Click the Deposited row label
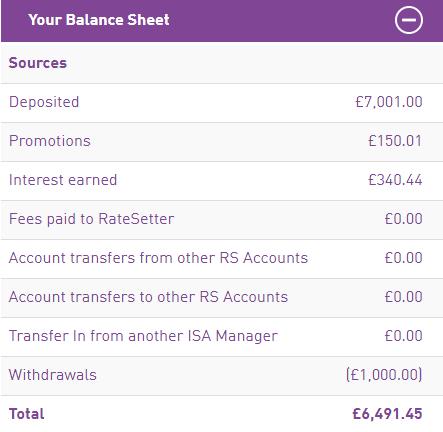Screen dimensions: 443x432 (44, 102)
